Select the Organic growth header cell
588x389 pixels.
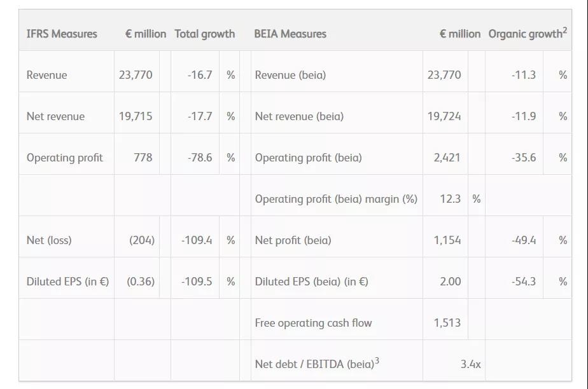[527, 34]
